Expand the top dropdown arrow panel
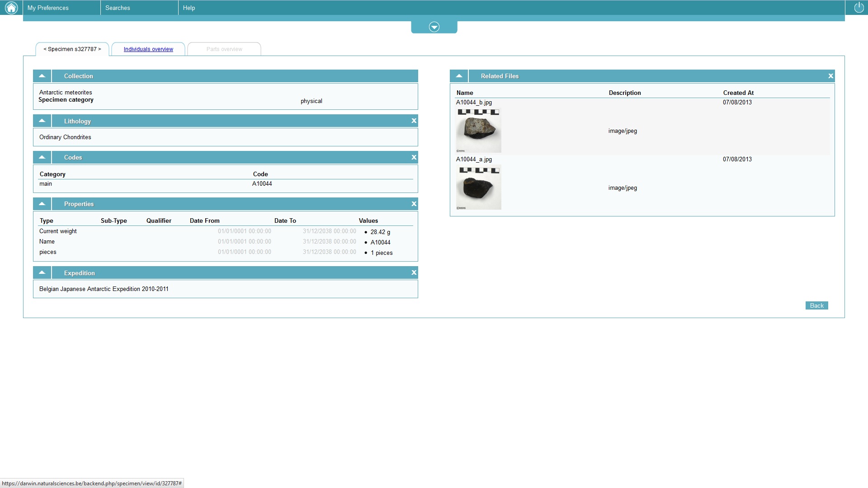868x488 pixels. (x=434, y=27)
